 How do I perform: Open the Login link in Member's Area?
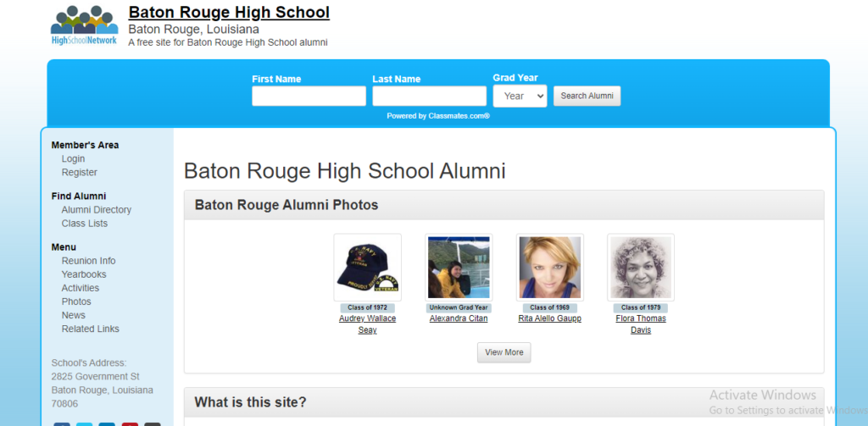[x=73, y=159]
